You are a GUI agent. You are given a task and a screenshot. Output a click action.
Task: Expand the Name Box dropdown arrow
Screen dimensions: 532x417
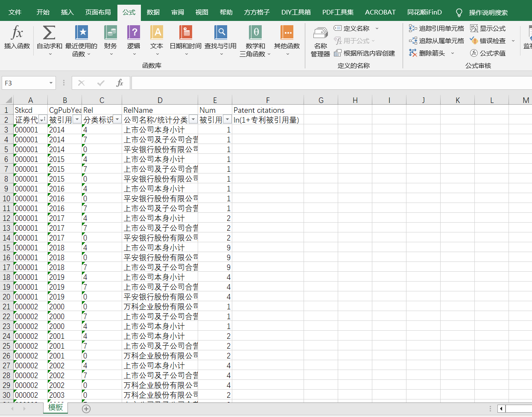pyautogui.click(x=51, y=83)
